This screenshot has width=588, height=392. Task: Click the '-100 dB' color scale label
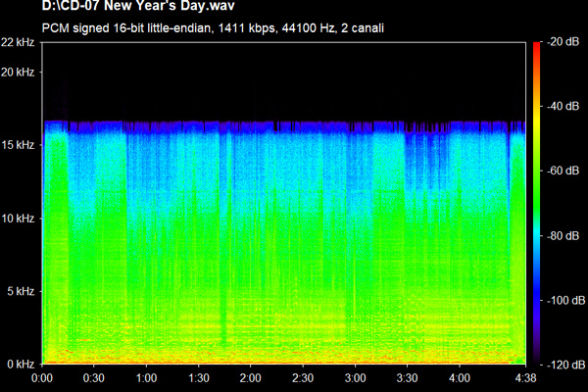pos(565,300)
